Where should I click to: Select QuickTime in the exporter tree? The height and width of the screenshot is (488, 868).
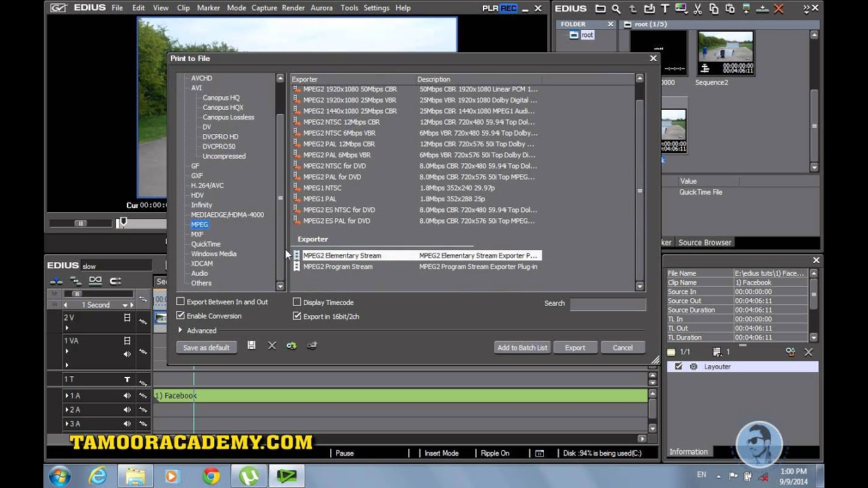pos(205,244)
